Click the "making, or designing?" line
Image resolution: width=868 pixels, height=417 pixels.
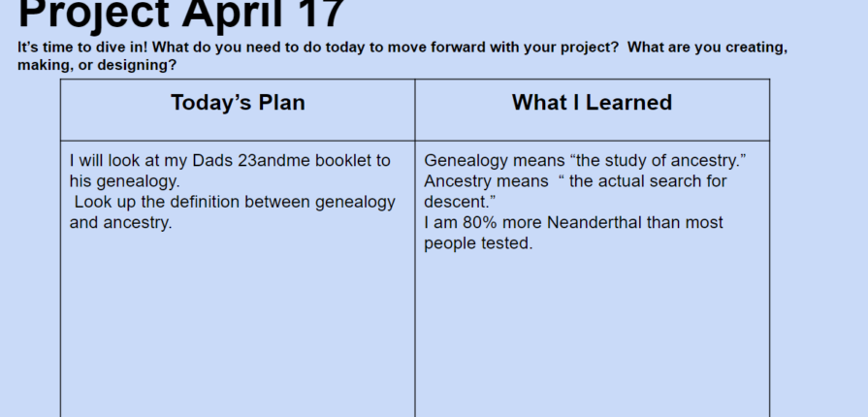pos(97,65)
